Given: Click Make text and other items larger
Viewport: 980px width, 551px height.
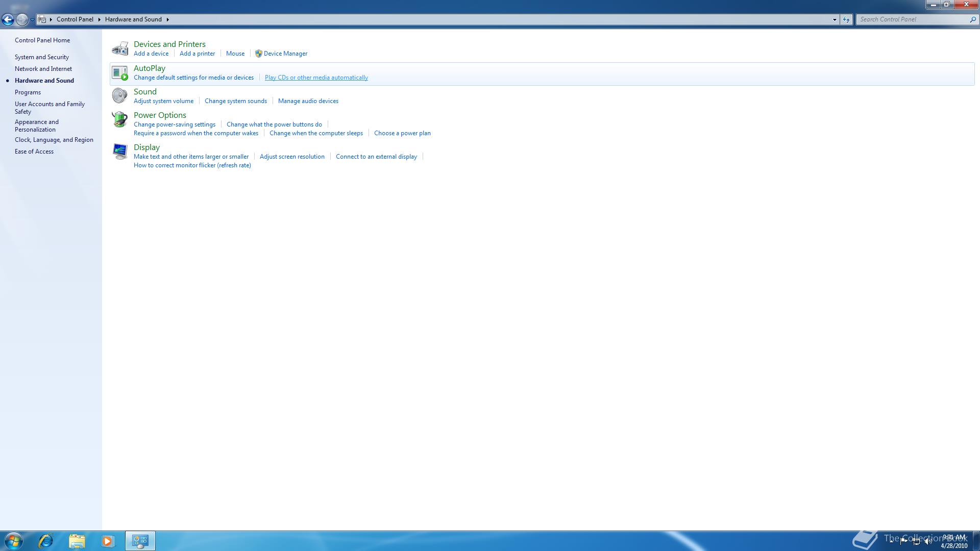Looking at the screenshot, I should 191,157.
